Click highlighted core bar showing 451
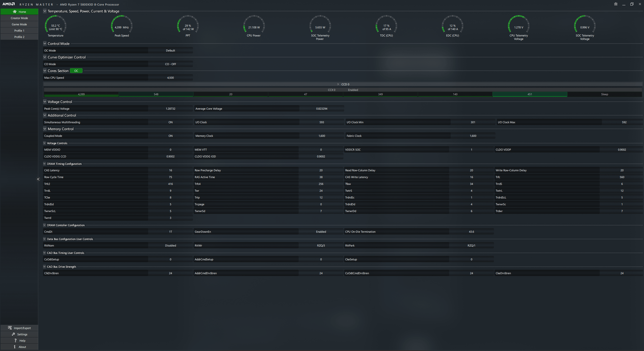Image resolution: width=644 pixels, height=351 pixels. pyautogui.click(x=530, y=94)
